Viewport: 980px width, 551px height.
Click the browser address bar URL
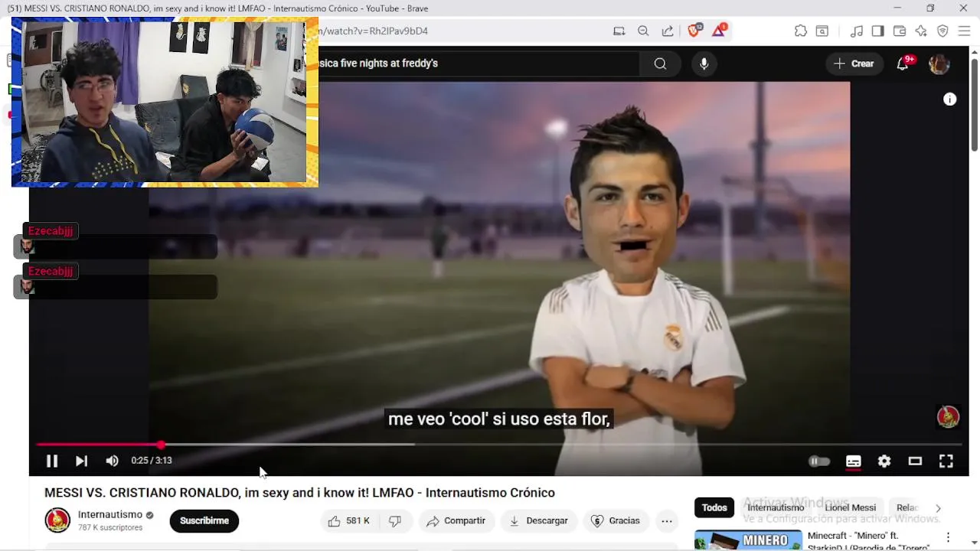373,31
